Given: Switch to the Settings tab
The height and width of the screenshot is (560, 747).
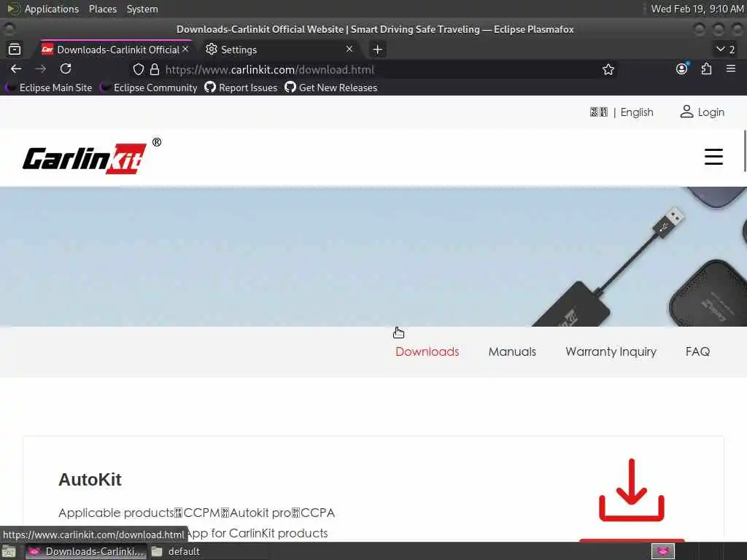Looking at the screenshot, I should point(279,50).
